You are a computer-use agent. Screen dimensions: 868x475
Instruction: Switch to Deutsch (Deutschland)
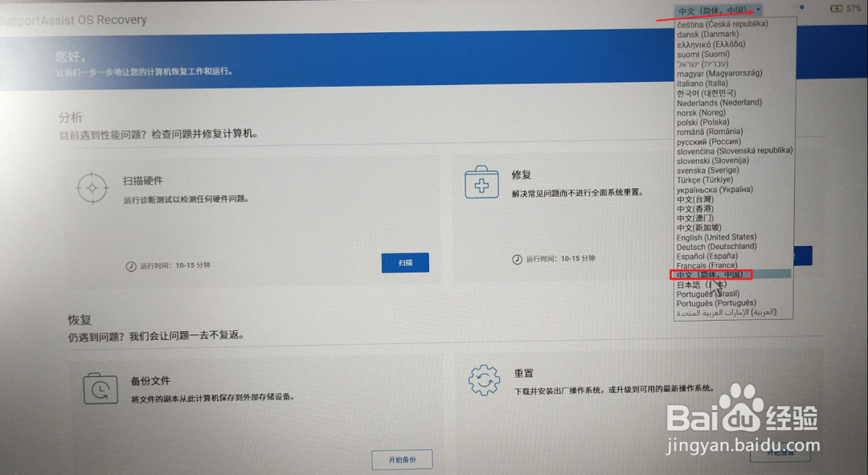pyautogui.click(x=716, y=247)
